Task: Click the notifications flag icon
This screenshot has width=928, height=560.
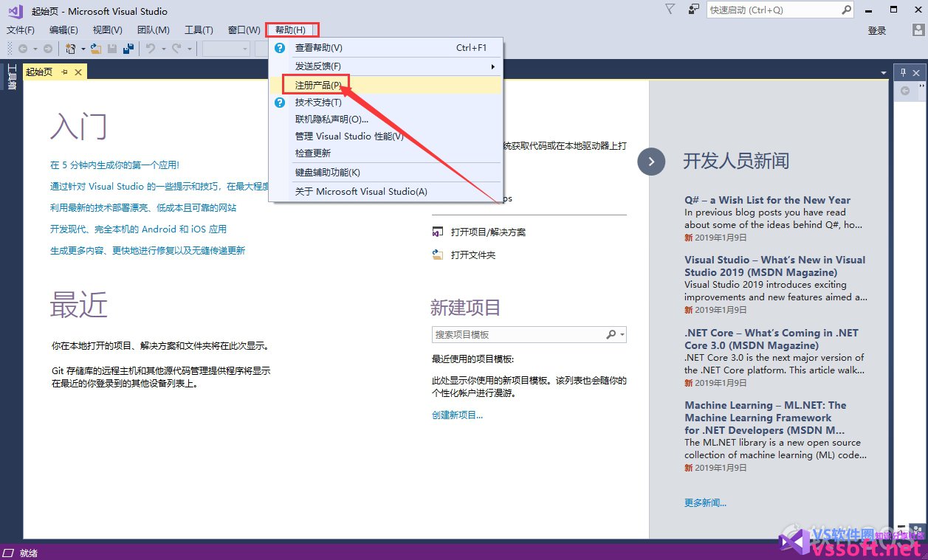Action: pos(670,10)
